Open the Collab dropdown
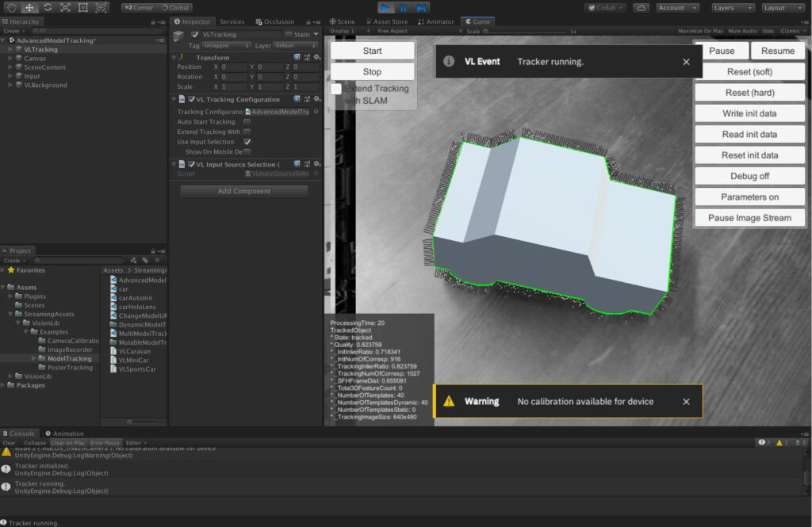The image size is (812, 527). (605, 8)
